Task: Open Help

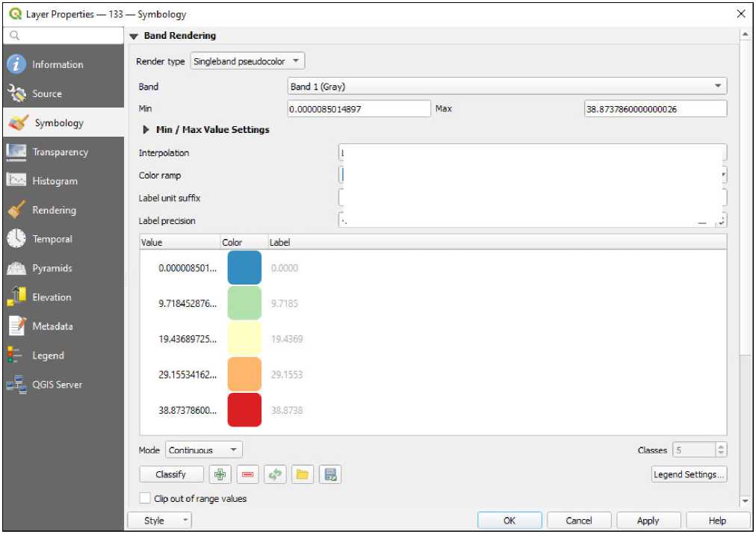Action: pos(717,521)
